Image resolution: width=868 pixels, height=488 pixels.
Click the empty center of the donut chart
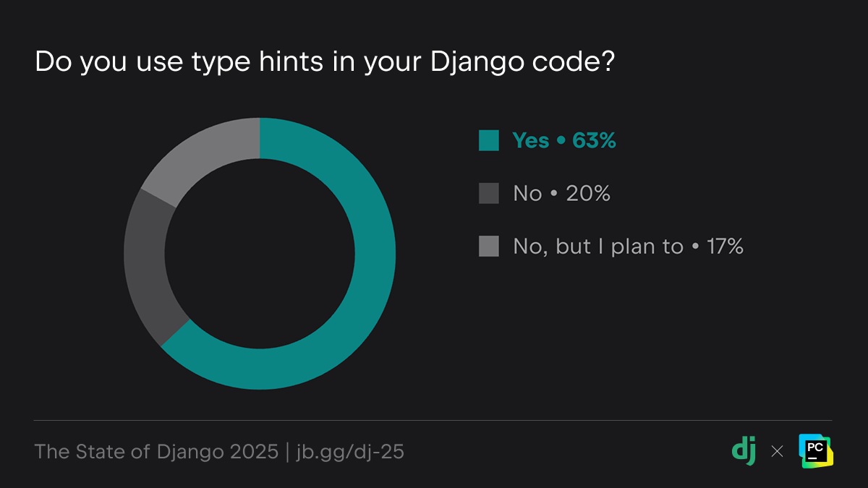(x=260, y=254)
